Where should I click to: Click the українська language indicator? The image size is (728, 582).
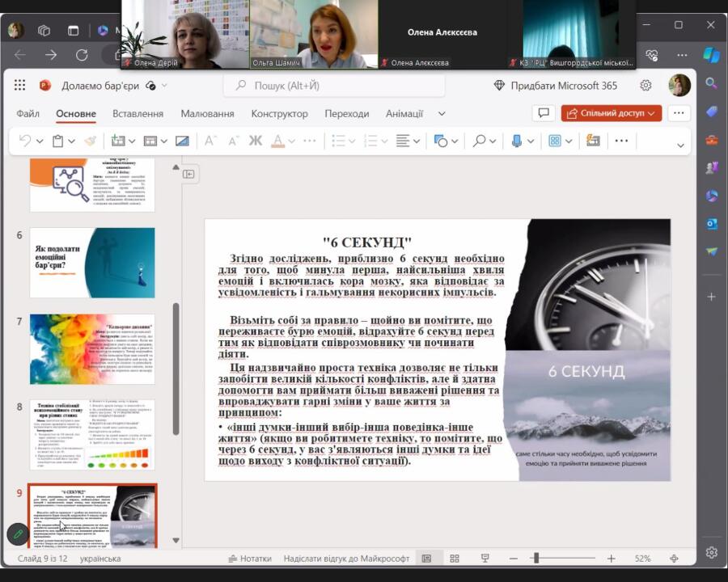[x=100, y=559]
